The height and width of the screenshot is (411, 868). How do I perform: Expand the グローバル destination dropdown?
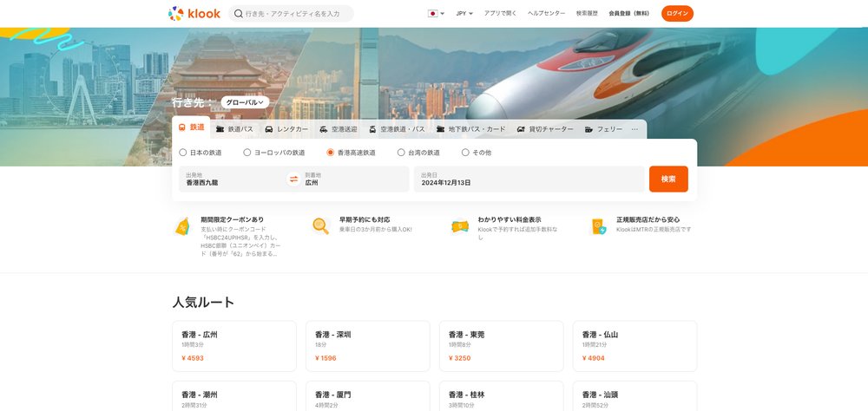click(245, 102)
